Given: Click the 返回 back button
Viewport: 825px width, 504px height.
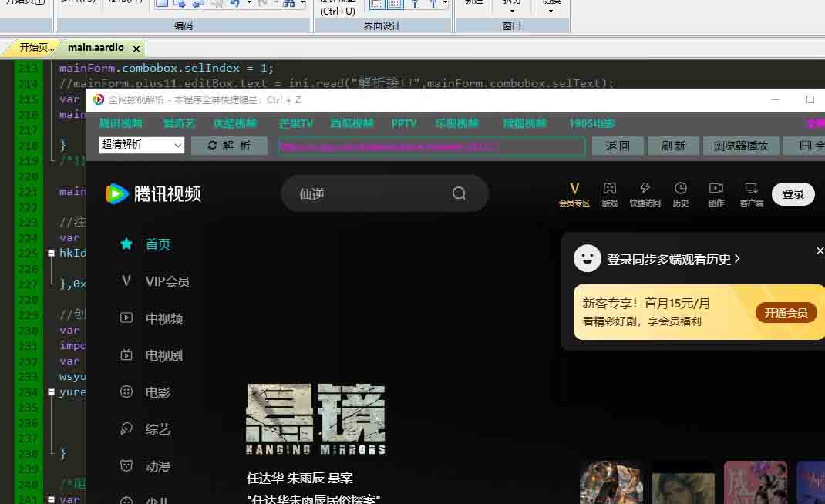Looking at the screenshot, I should (617, 146).
